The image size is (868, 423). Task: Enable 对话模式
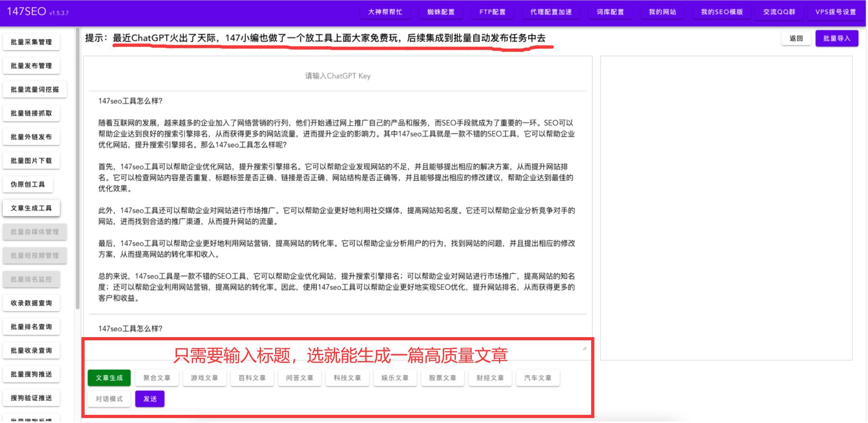pos(109,399)
